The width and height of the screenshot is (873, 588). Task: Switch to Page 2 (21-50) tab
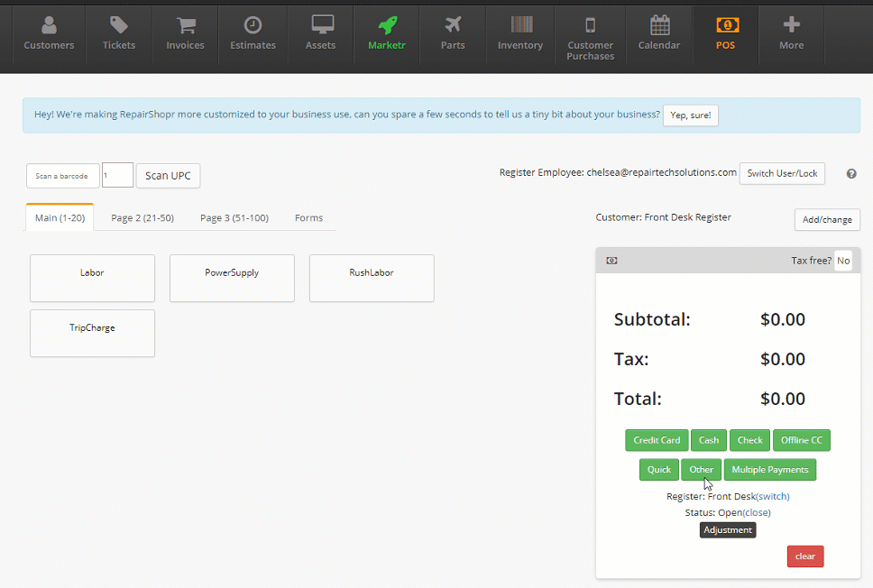142,218
